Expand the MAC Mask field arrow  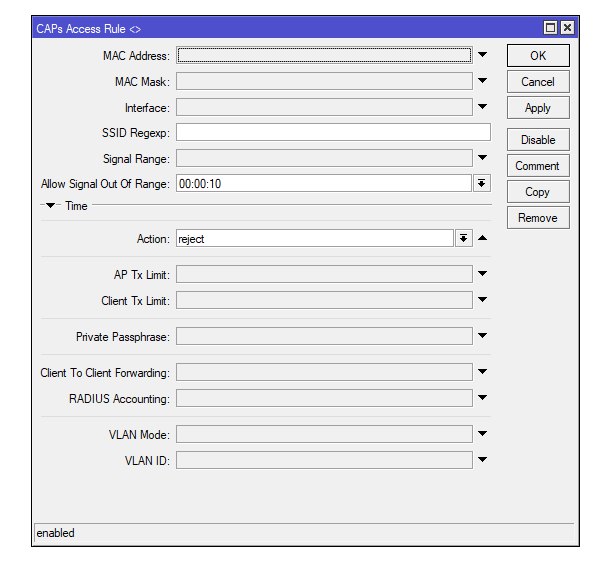[482, 81]
